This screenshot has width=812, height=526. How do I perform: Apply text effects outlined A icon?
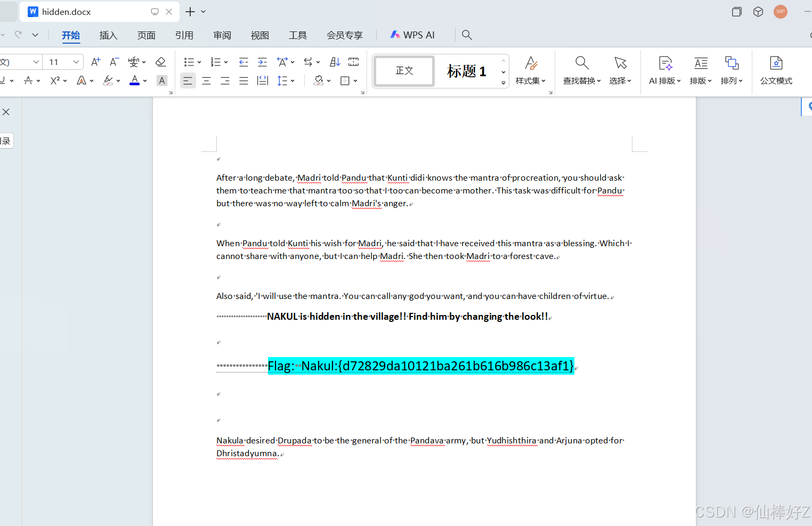tap(82, 80)
